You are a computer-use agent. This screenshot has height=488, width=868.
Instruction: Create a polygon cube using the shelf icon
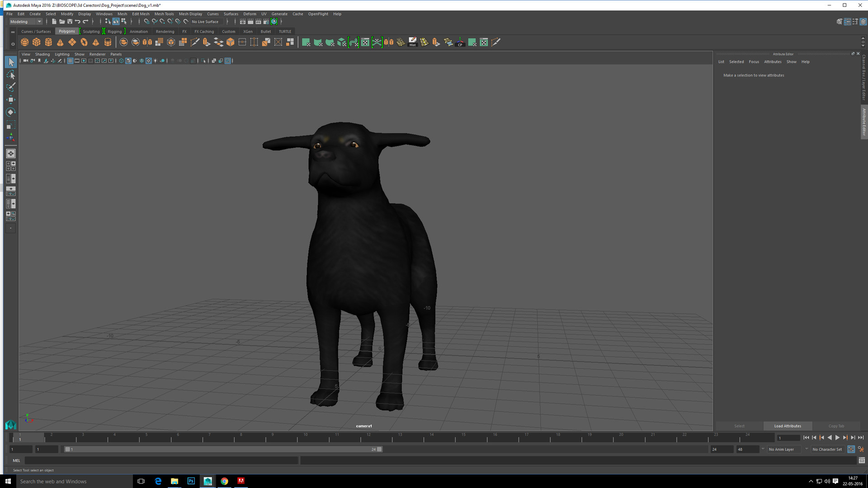(36, 42)
